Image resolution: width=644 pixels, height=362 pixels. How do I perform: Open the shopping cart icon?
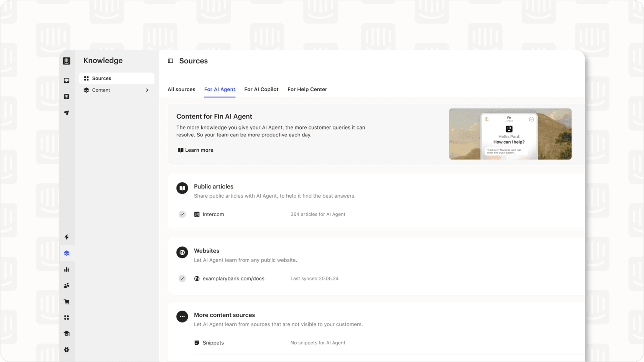coord(67,301)
